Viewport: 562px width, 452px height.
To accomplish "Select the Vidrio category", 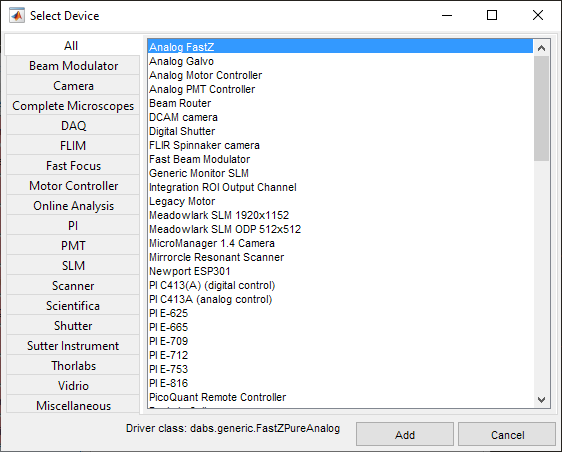I will [73, 386].
